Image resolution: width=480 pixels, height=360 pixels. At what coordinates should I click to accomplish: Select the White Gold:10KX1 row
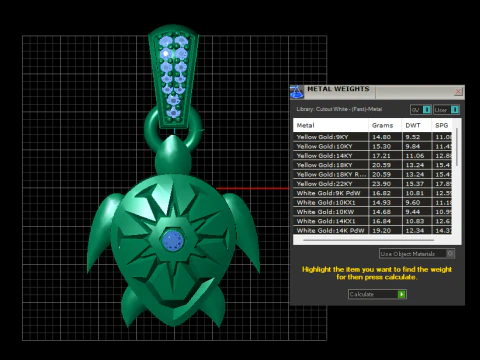[x=373, y=202]
